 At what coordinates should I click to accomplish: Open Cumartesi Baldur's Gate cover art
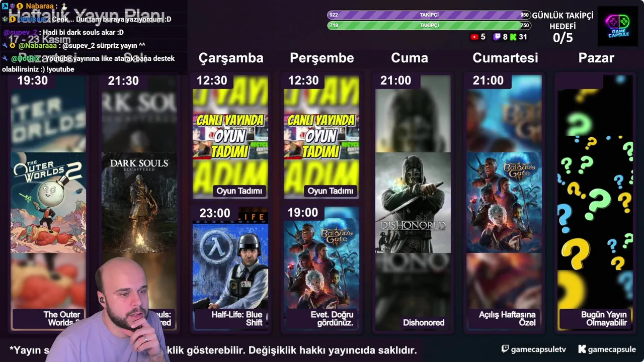pyautogui.click(x=504, y=203)
